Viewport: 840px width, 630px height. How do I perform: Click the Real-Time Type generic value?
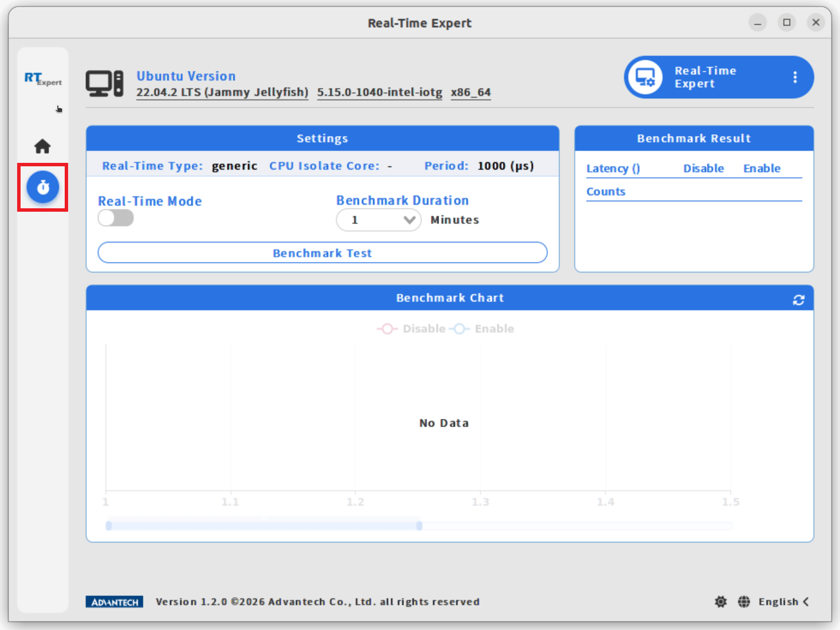(x=234, y=166)
